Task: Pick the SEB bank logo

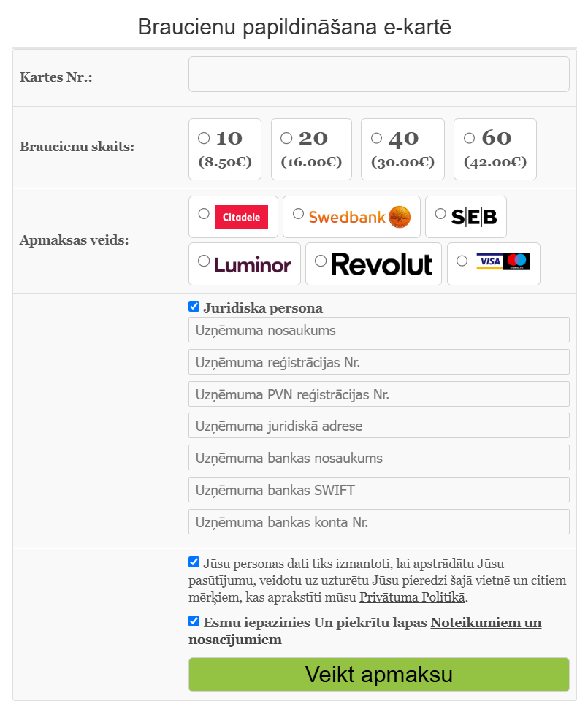Action: pyautogui.click(x=473, y=217)
